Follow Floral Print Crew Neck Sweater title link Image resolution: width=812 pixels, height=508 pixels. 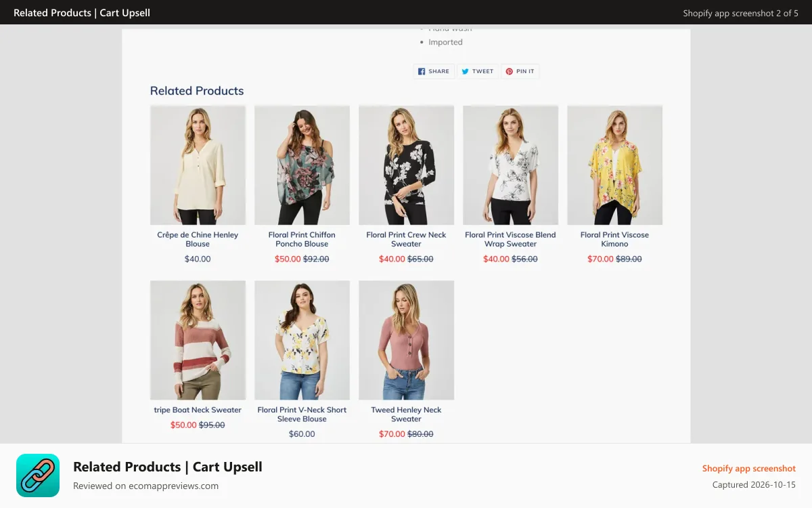[406, 239]
